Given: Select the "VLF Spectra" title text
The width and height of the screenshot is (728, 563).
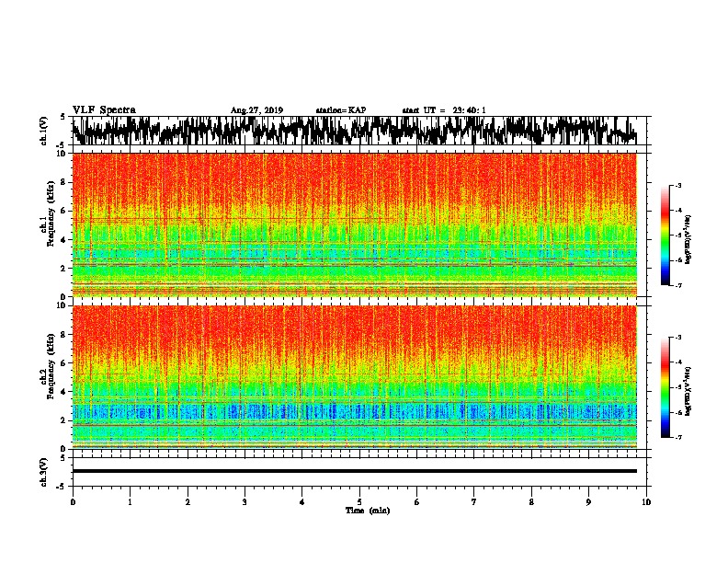Looking at the screenshot, I should click(x=104, y=110).
